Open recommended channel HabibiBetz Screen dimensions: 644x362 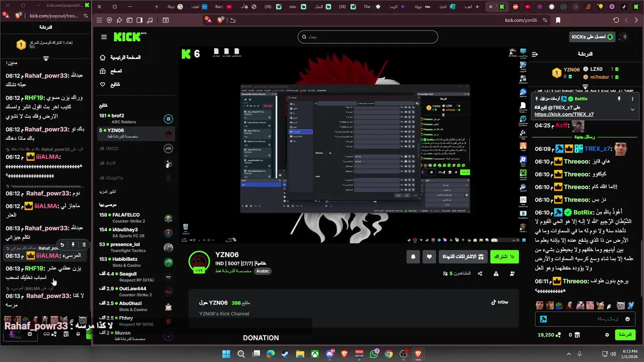(x=136, y=262)
